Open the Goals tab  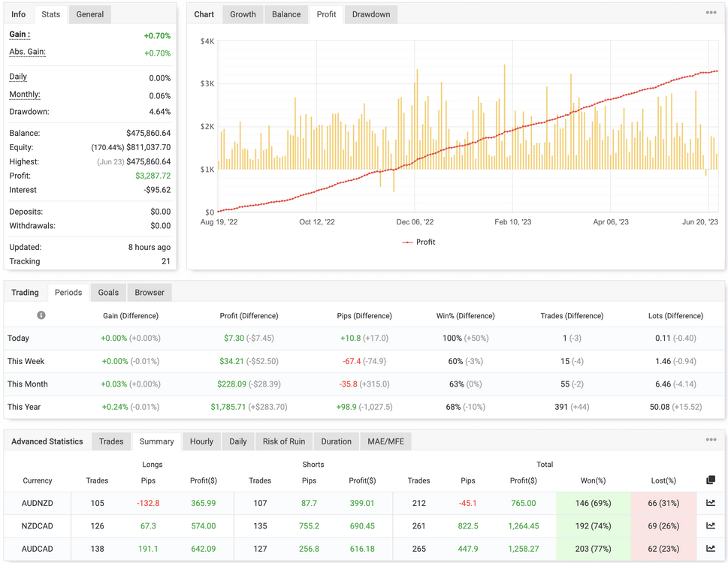coord(108,293)
